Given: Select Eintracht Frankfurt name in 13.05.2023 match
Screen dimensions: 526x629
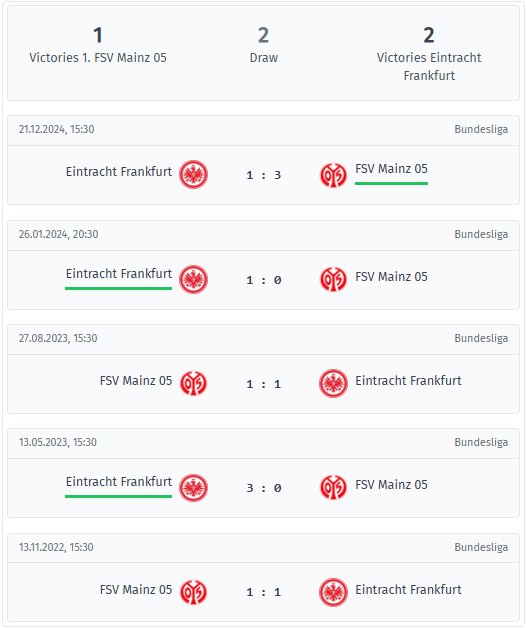Looking at the screenshot, I should click(x=119, y=481).
